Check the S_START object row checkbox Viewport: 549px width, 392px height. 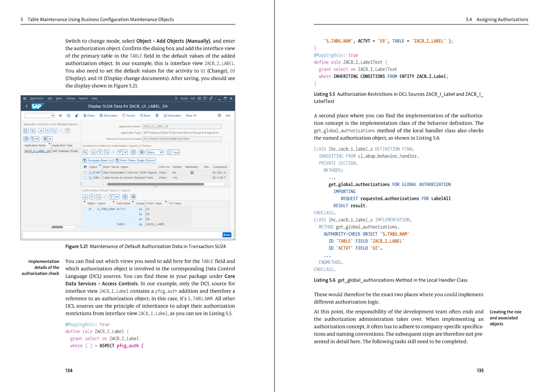[85, 173]
